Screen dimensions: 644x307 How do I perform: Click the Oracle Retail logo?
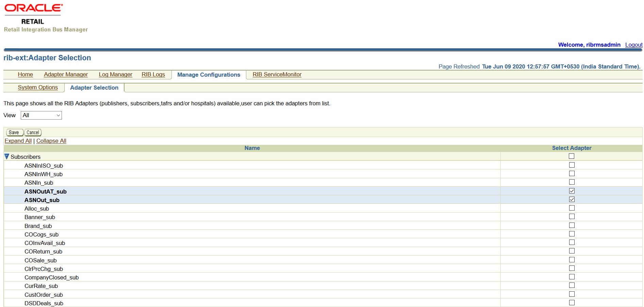click(33, 14)
